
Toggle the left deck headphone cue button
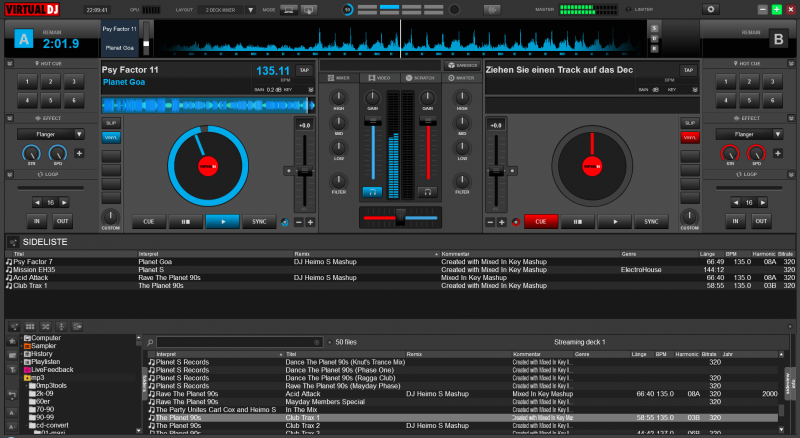tap(372, 190)
